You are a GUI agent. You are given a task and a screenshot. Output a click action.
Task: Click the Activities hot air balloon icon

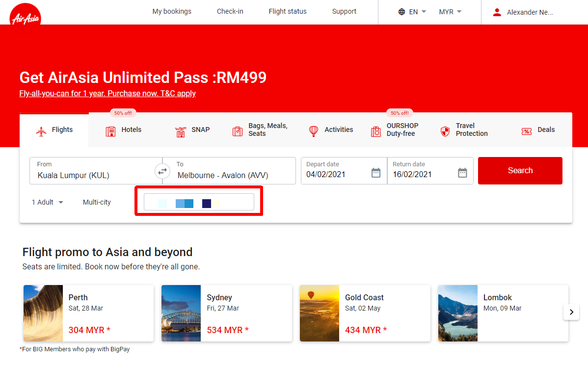[x=314, y=131]
